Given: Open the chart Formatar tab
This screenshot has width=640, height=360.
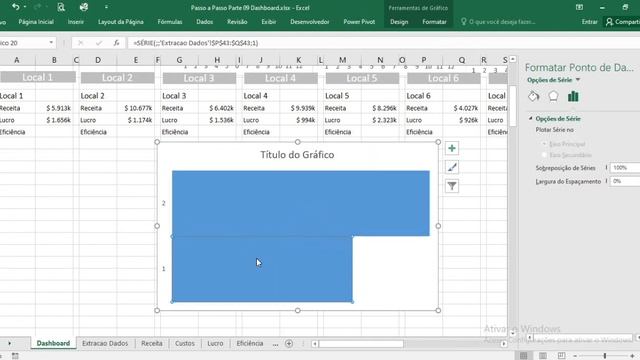Looking at the screenshot, I should pyautogui.click(x=434, y=22).
